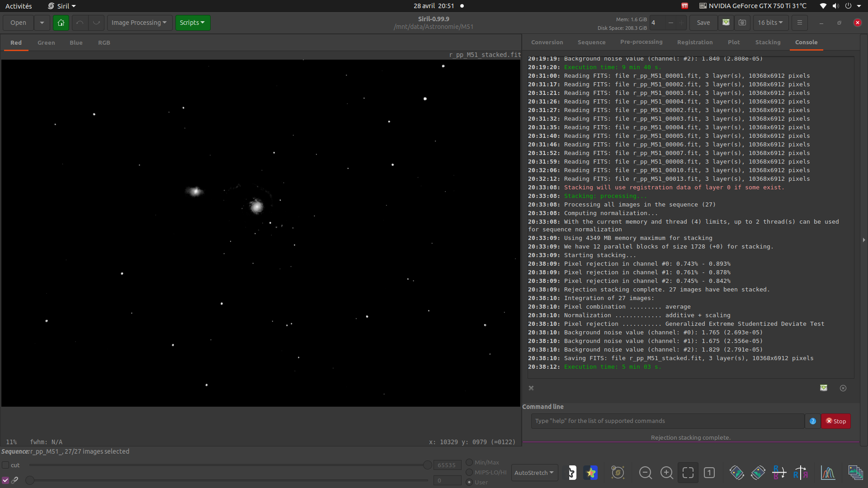Open the AutoStretch display mode dropdown
This screenshot has width=868, height=488.
click(534, 473)
